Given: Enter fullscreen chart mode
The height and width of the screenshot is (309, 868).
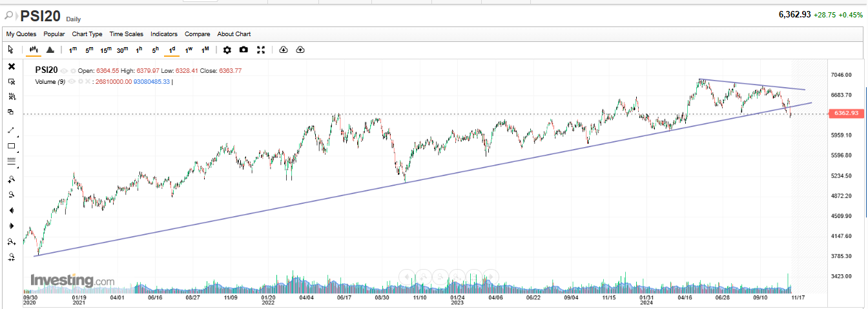Looking at the screenshot, I should pos(261,50).
